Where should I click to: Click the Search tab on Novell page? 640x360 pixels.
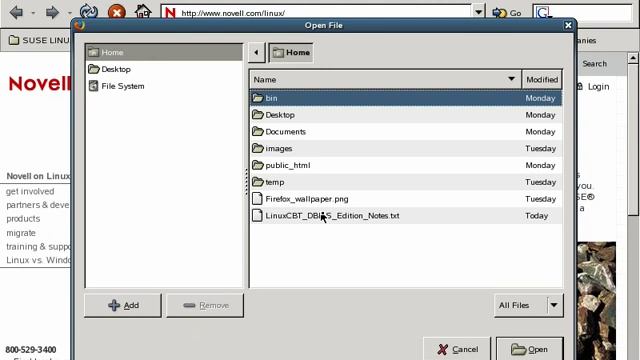(x=594, y=63)
